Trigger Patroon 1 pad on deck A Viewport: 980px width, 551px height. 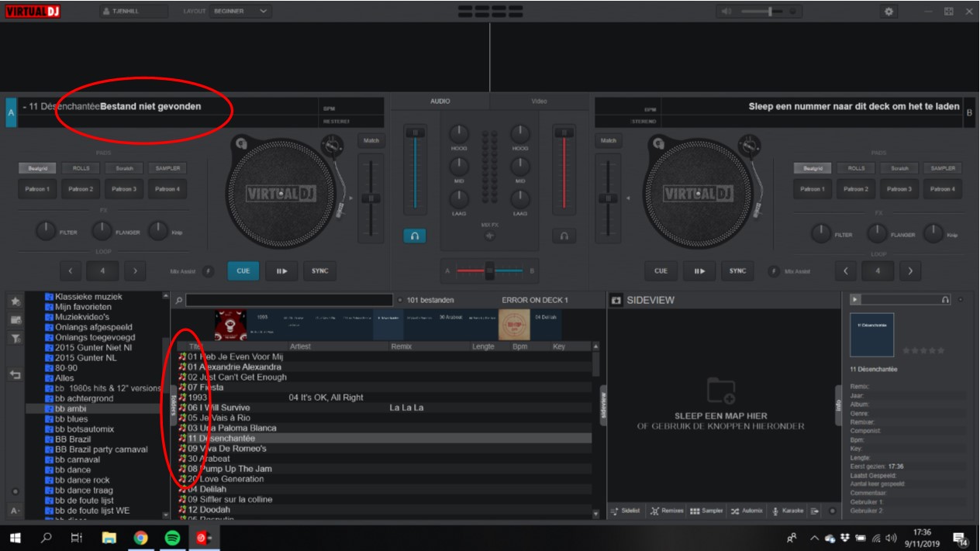(37, 189)
